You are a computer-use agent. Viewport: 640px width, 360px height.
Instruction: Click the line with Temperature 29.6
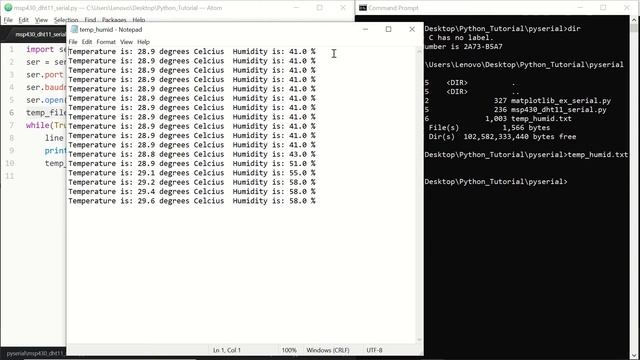coord(192,201)
